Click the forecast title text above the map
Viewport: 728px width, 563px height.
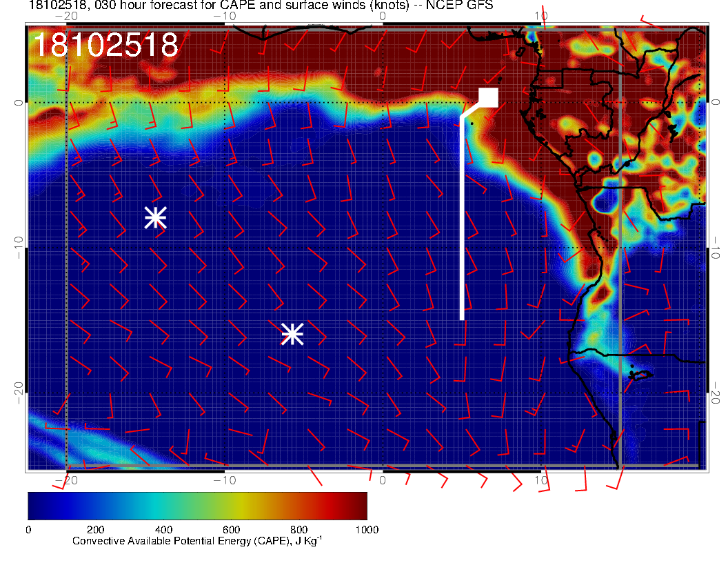tap(261, 6)
